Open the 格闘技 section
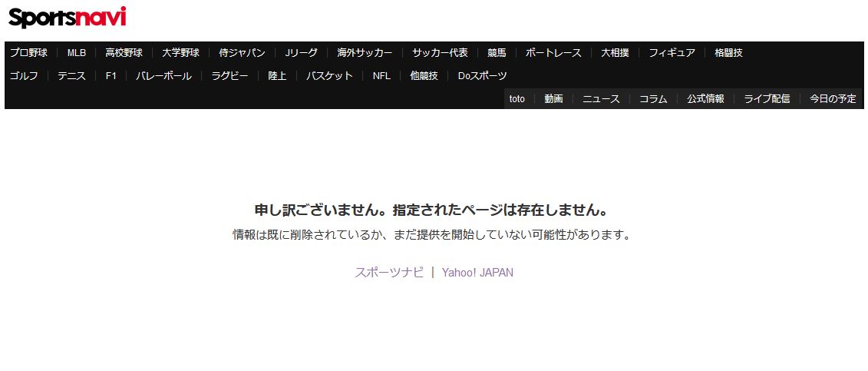 coord(728,53)
